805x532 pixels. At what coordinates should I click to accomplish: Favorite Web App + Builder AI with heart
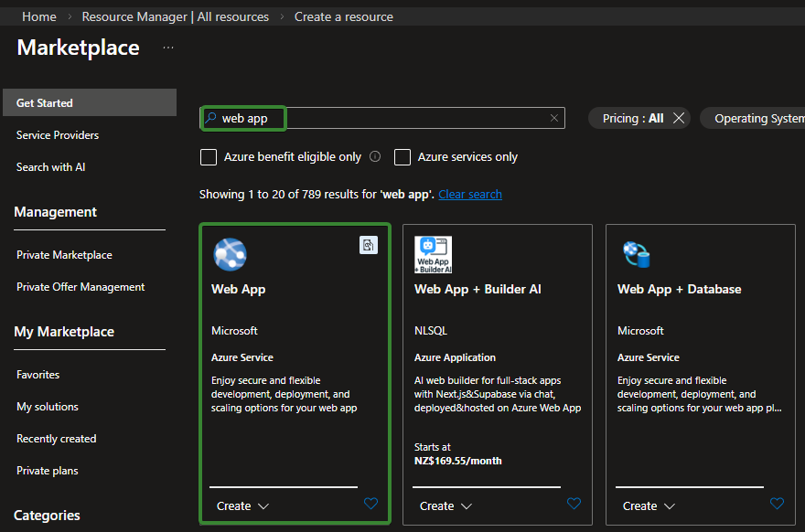[574, 504]
